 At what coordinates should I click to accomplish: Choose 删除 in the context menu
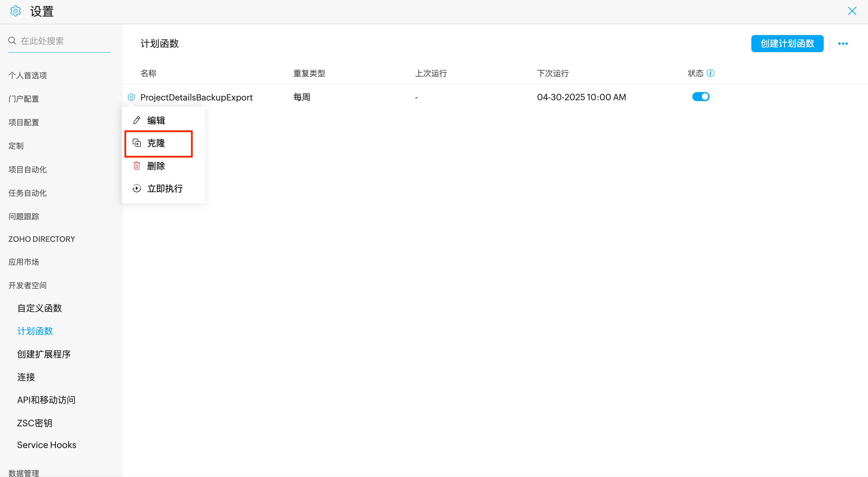coord(156,166)
